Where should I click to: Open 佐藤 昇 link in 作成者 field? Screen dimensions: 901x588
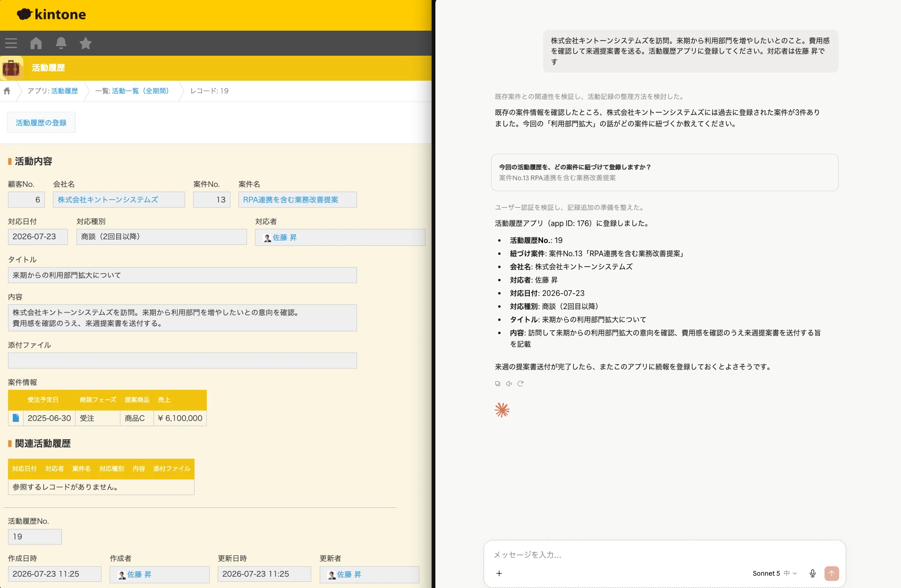pos(139,575)
